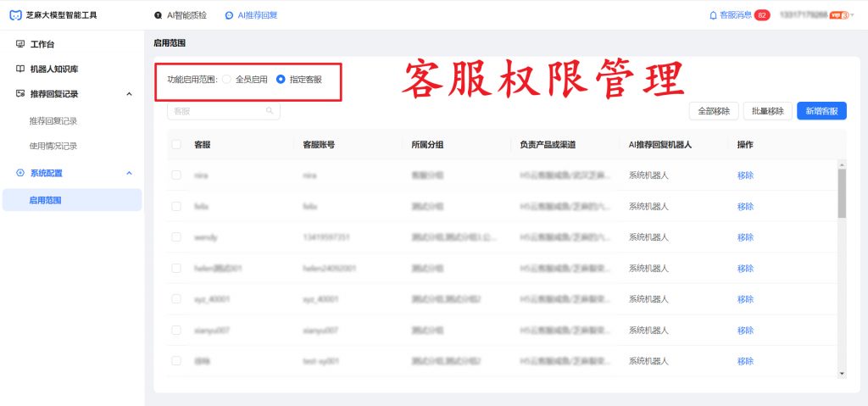The height and width of the screenshot is (406, 868).
Task: Click the scrollbar up arrow of the table
Action: [842, 164]
